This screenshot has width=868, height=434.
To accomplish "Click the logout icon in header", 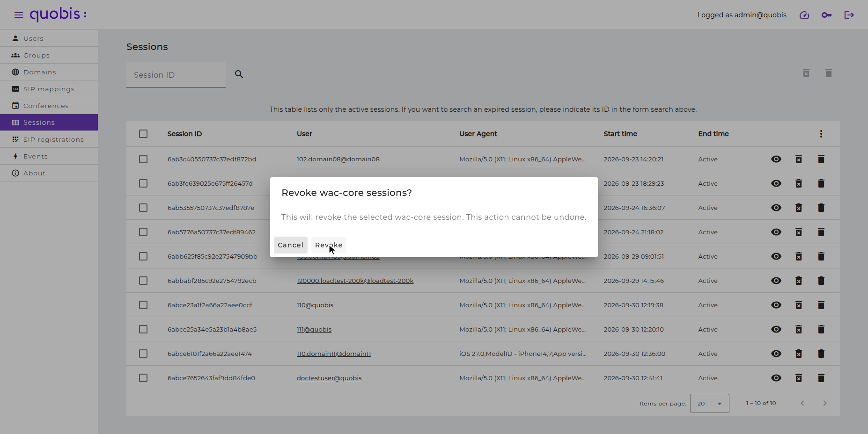I will pos(849,15).
